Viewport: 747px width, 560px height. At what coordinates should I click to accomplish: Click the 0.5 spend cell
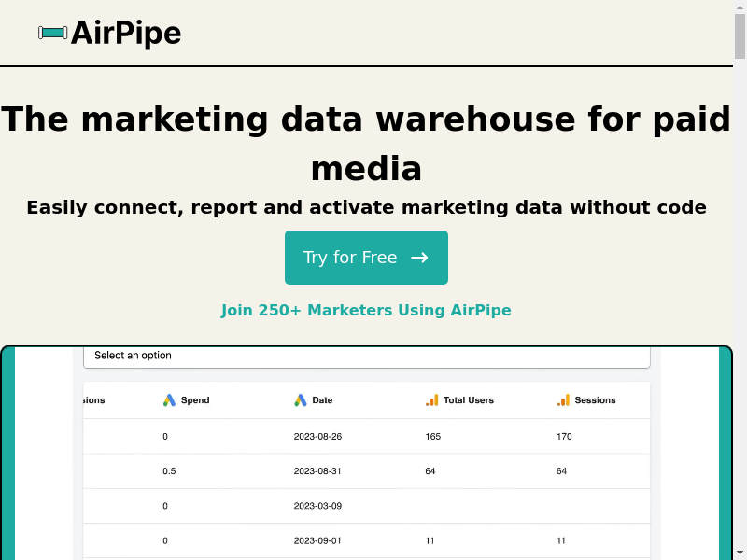point(169,471)
